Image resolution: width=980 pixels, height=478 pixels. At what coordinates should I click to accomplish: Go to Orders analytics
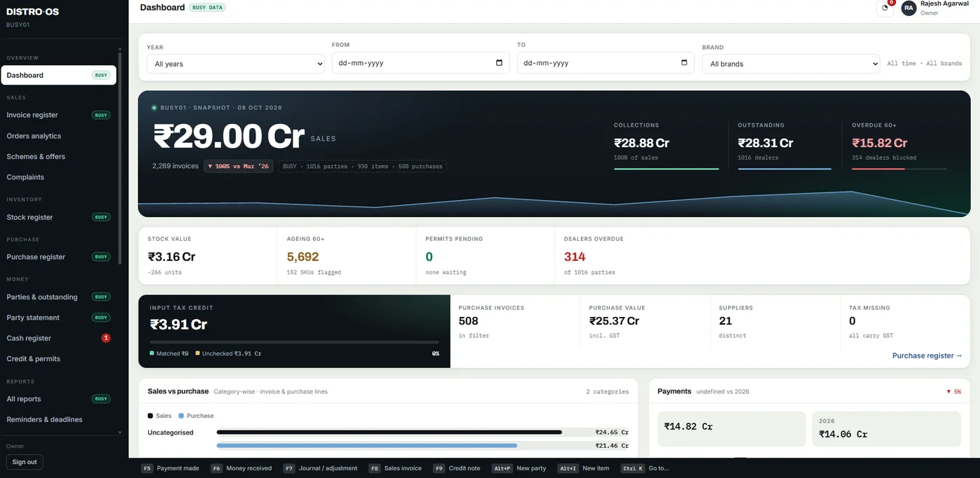[x=59, y=136]
